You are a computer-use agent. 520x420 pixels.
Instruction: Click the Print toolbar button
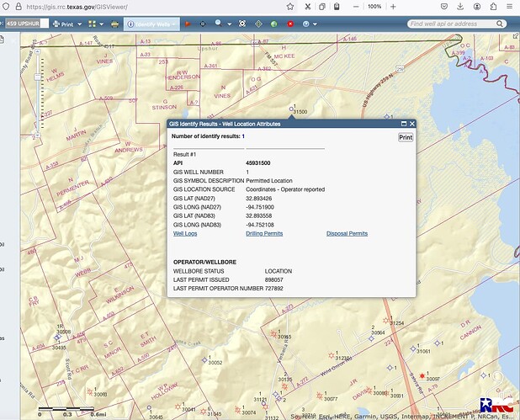point(63,24)
